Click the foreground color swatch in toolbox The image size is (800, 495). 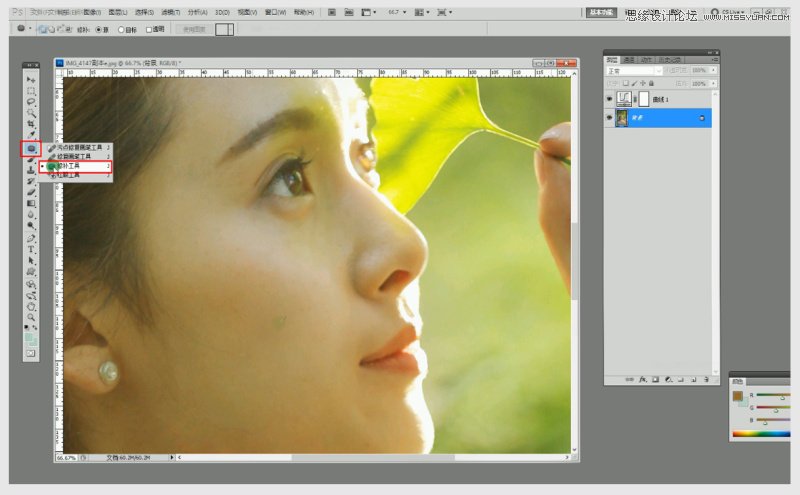tap(29, 338)
